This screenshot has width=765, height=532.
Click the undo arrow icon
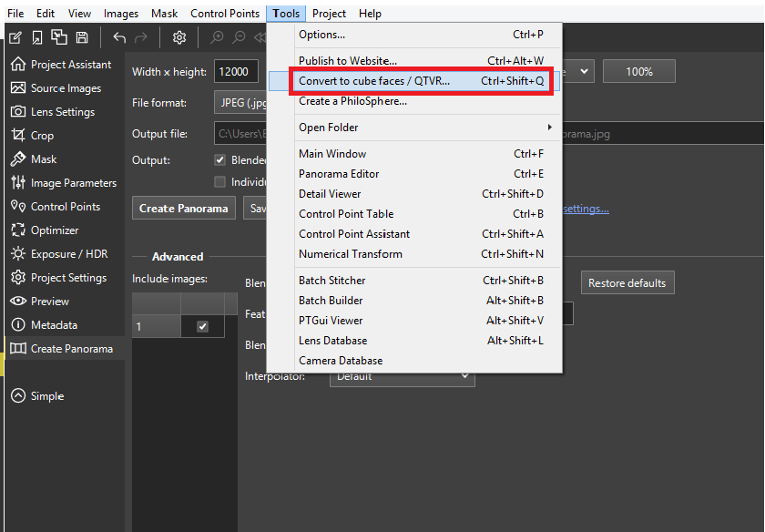point(119,37)
